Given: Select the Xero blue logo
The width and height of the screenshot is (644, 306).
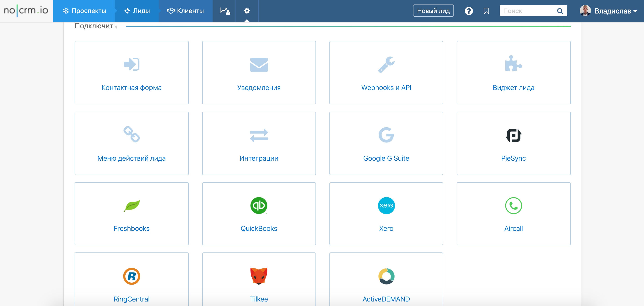Looking at the screenshot, I should [x=386, y=206].
